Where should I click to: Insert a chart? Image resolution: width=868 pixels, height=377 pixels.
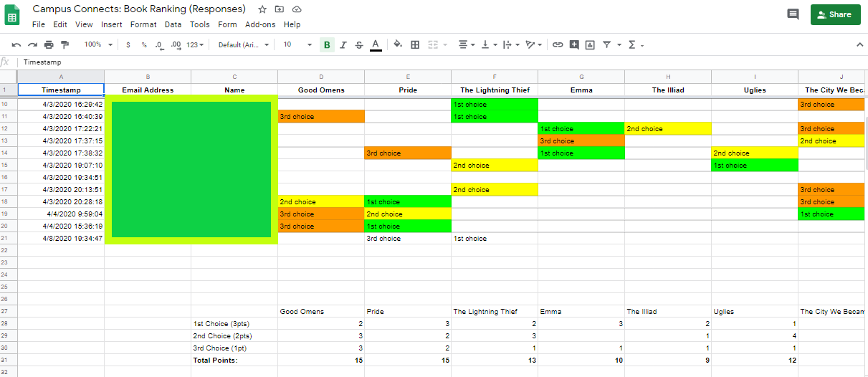tap(590, 44)
